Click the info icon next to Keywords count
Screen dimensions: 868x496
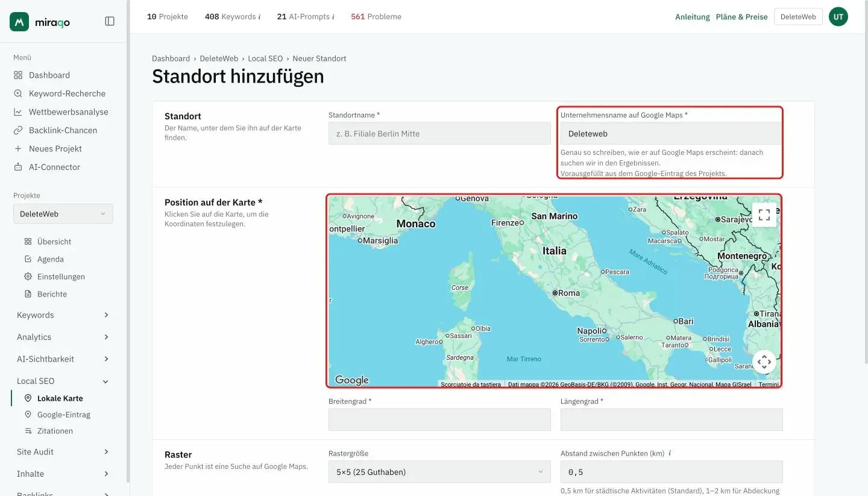[259, 17]
